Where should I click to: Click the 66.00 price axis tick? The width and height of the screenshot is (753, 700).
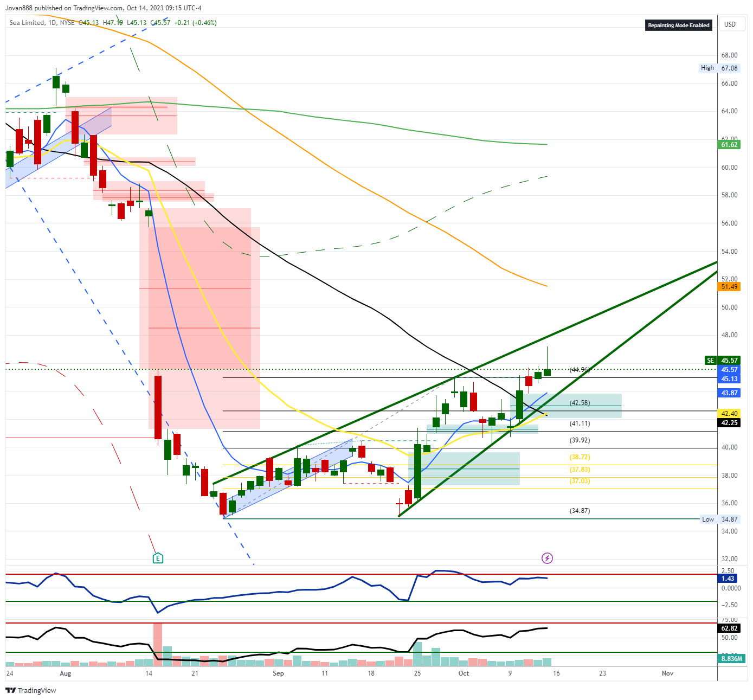[x=729, y=84]
